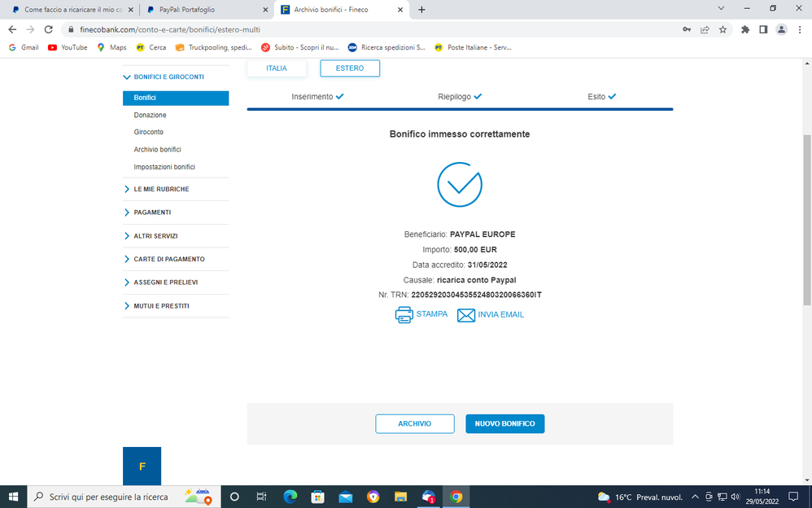Open Donazione in the sidebar menu
This screenshot has width=812, height=508.
[x=151, y=115]
